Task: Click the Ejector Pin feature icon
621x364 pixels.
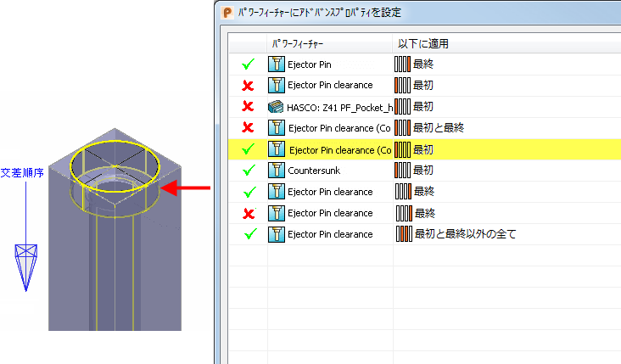Action: [x=277, y=64]
